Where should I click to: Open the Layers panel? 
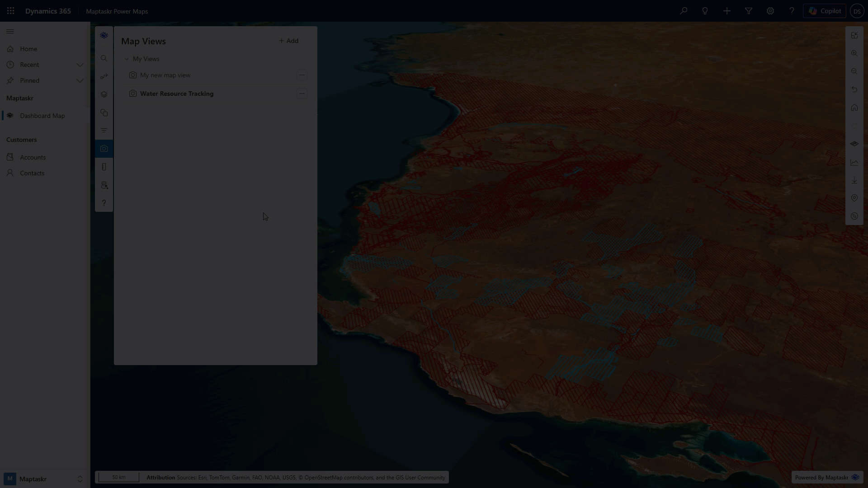(104, 94)
